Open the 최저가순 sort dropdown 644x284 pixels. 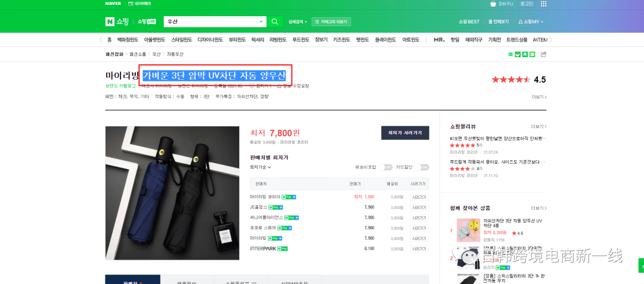[261, 167]
